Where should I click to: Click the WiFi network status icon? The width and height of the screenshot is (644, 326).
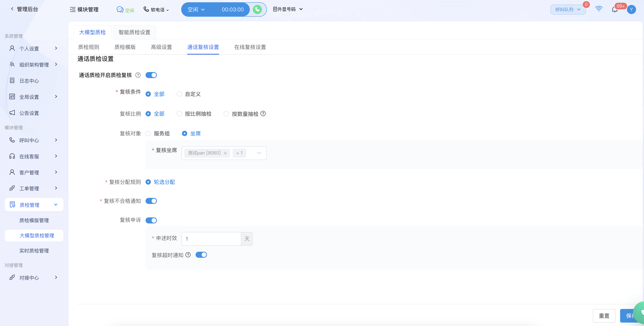599,9
